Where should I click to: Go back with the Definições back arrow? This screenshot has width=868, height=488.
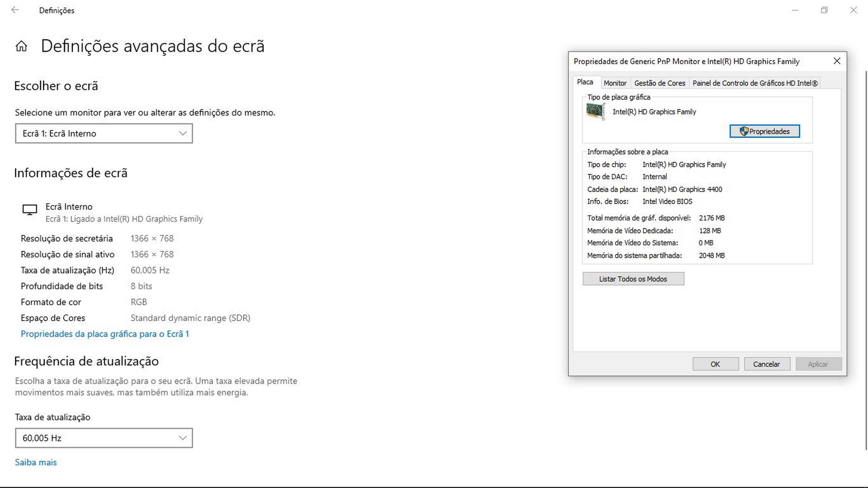[15, 10]
